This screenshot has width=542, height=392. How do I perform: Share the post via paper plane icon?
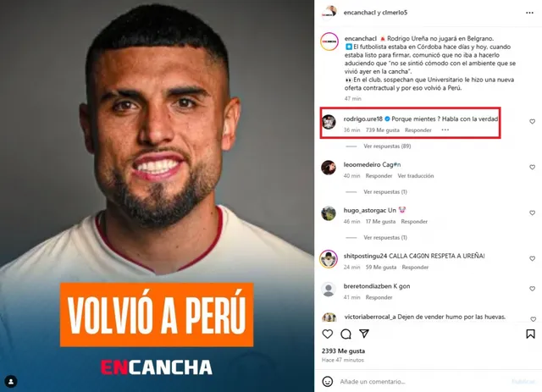pos(364,334)
